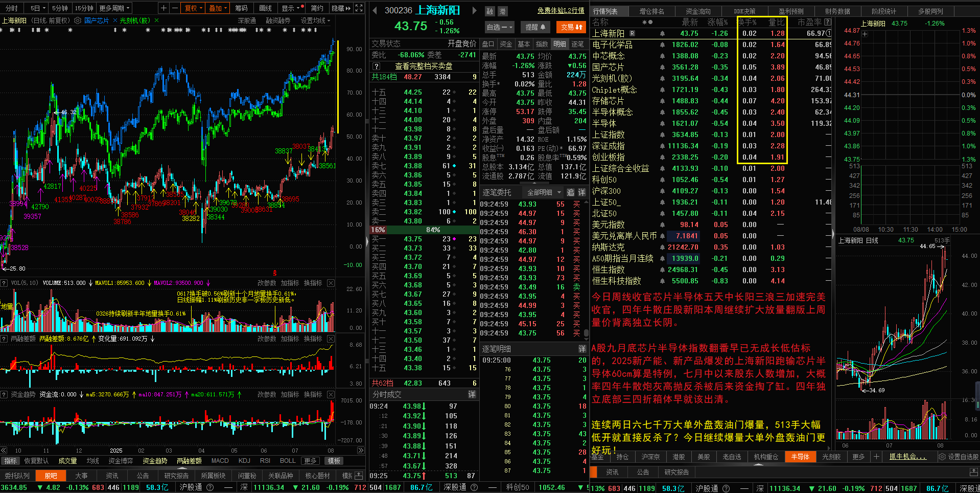Toggle the KDJ indicator

coord(244,461)
